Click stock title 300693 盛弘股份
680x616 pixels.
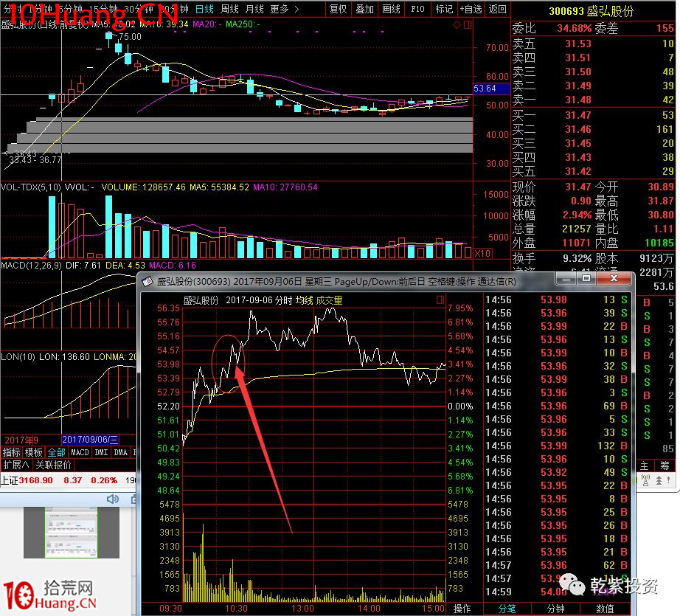591,11
